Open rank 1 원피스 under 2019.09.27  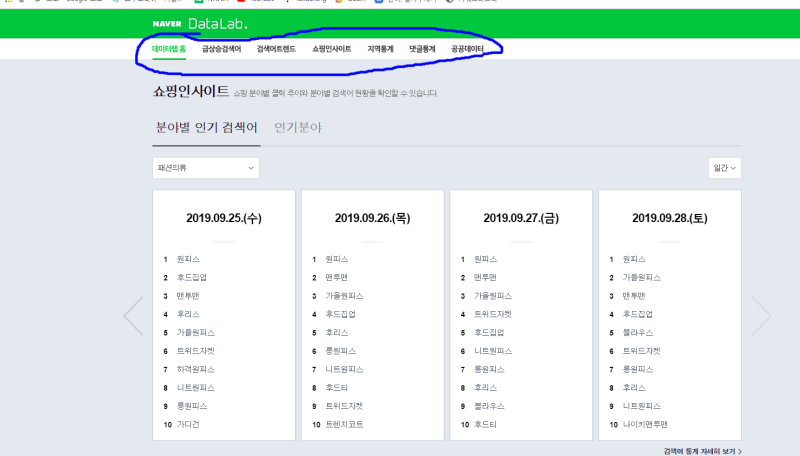[485, 259]
